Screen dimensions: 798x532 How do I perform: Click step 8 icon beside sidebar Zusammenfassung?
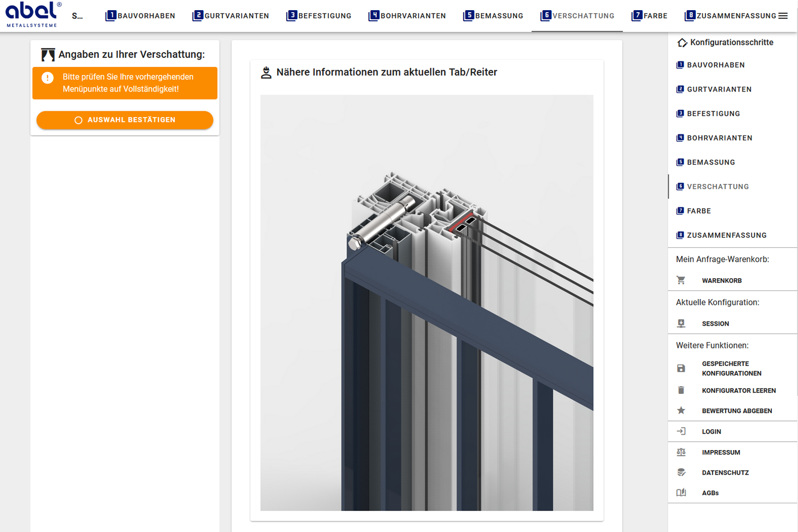(680, 235)
